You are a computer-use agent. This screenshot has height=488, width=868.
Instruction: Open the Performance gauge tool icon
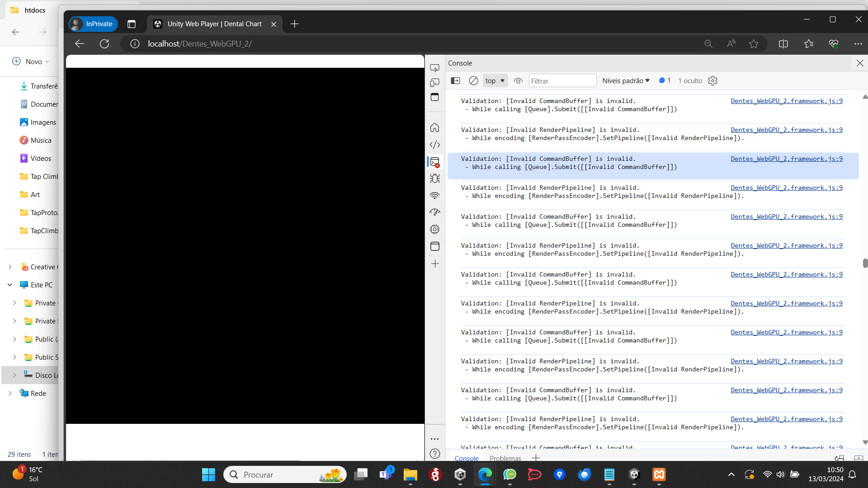434,212
